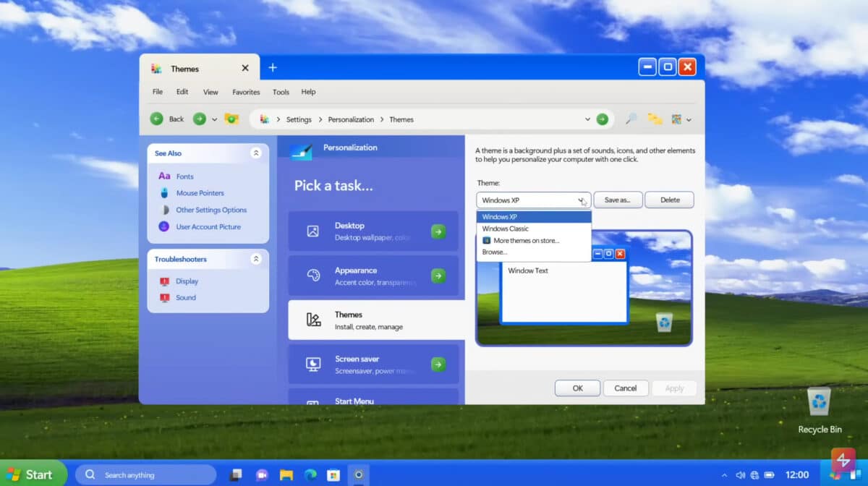Click the Save as... button
This screenshot has height=486, width=868.
pos(618,200)
